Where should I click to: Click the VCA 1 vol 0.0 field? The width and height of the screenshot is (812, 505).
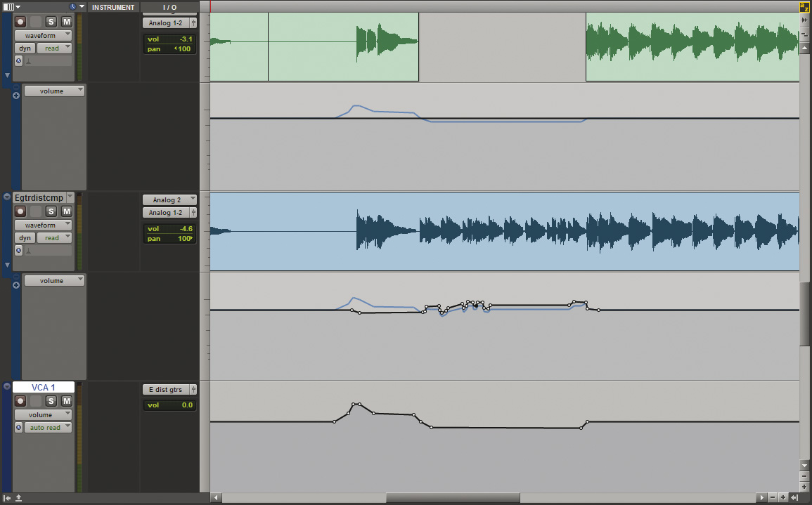tap(169, 405)
